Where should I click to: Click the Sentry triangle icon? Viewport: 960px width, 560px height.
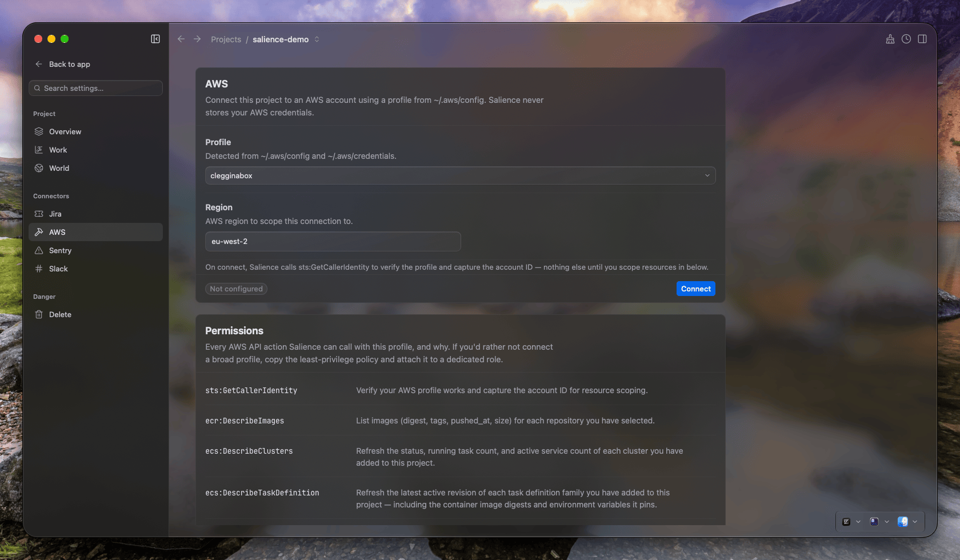point(39,250)
